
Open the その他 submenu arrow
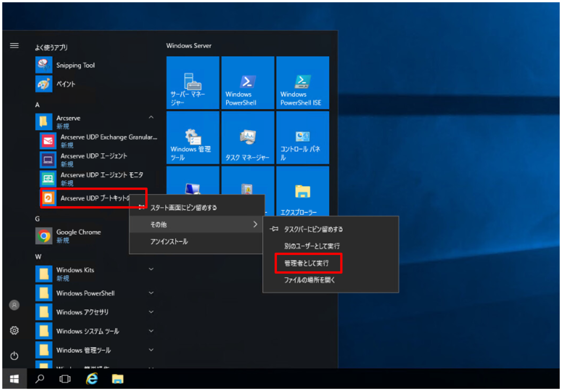pos(255,225)
